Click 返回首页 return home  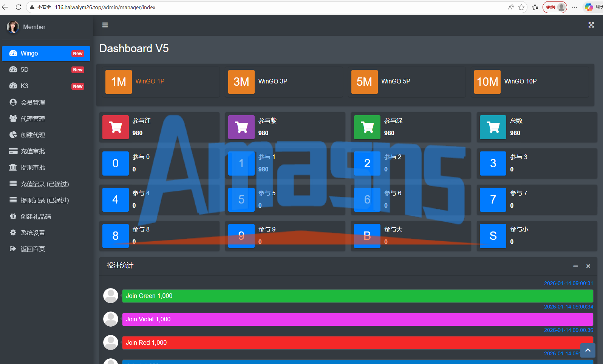(x=46, y=249)
